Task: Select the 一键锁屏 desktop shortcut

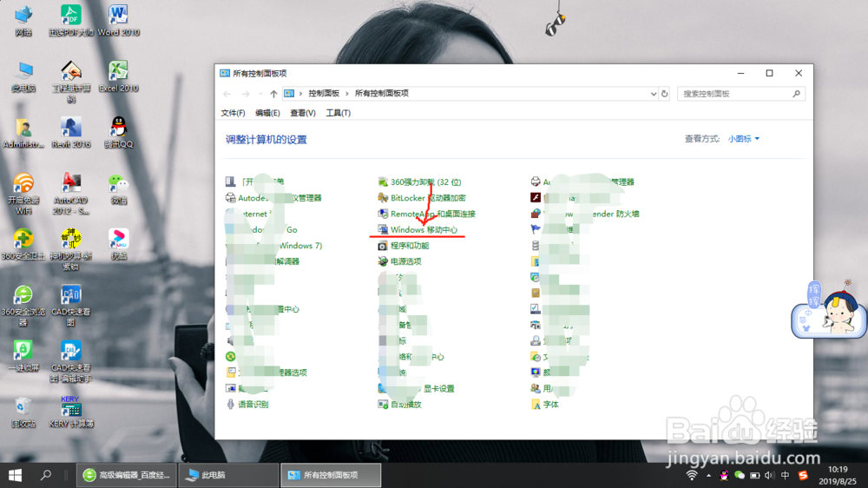Action: pos(23,356)
